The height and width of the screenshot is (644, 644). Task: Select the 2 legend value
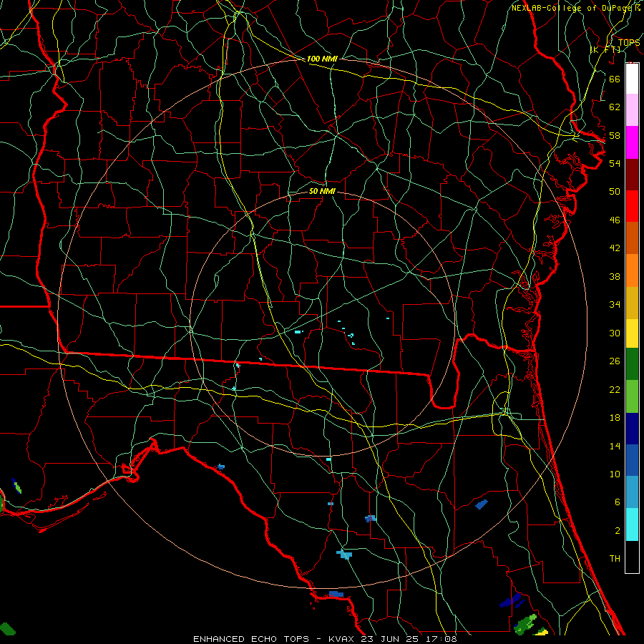pyautogui.click(x=617, y=531)
